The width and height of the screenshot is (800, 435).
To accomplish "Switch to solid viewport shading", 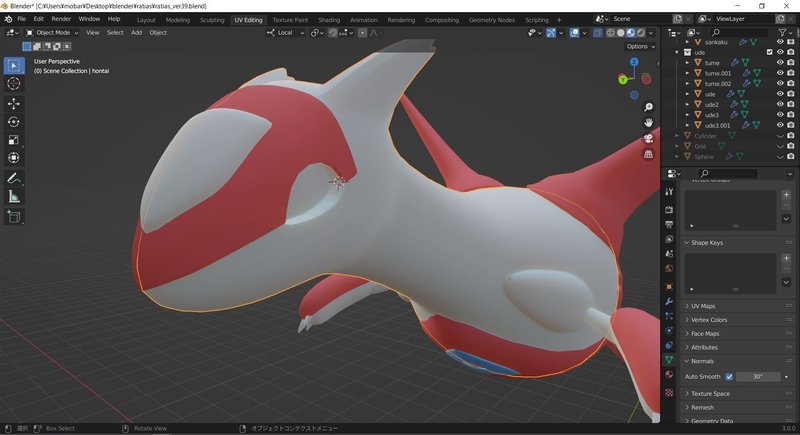I will tap(620, 33).
